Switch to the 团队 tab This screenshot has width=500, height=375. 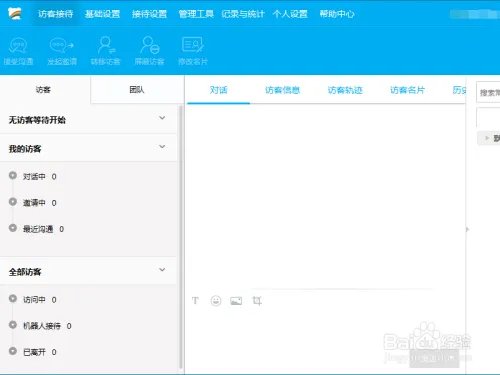click(137, 90)
